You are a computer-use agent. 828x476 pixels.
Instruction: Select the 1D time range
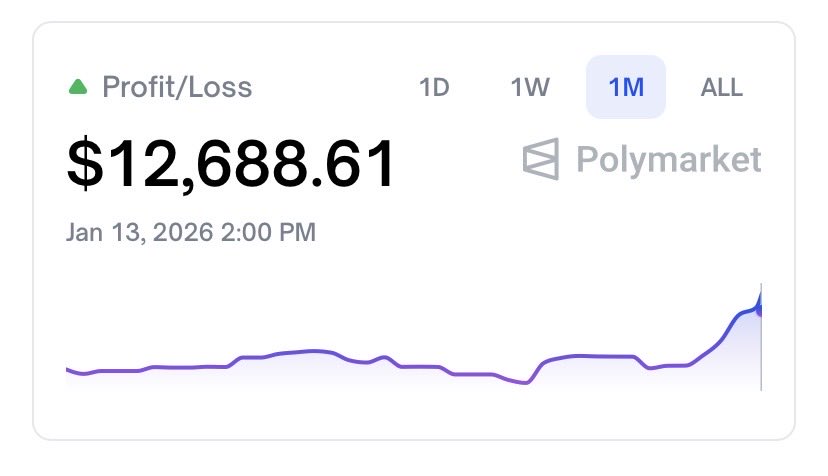pyautogui.click(x=434, y=87)
